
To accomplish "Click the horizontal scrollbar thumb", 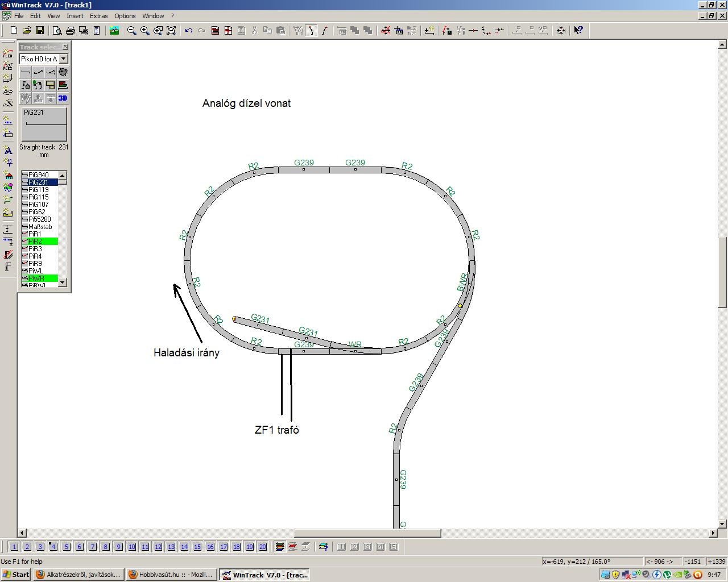I will click(367, 533).
